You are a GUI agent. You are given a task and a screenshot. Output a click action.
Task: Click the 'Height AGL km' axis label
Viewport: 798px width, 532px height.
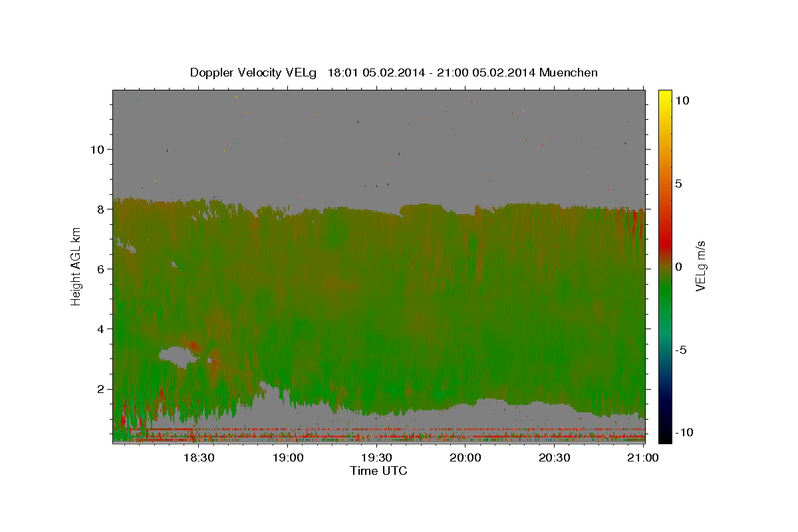[76, 266]
